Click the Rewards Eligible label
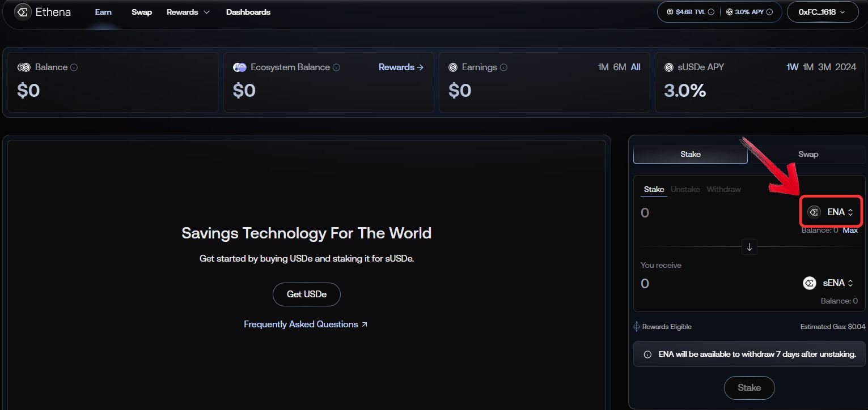Screen dimensions: 868x410 click(x=667, y=327)
